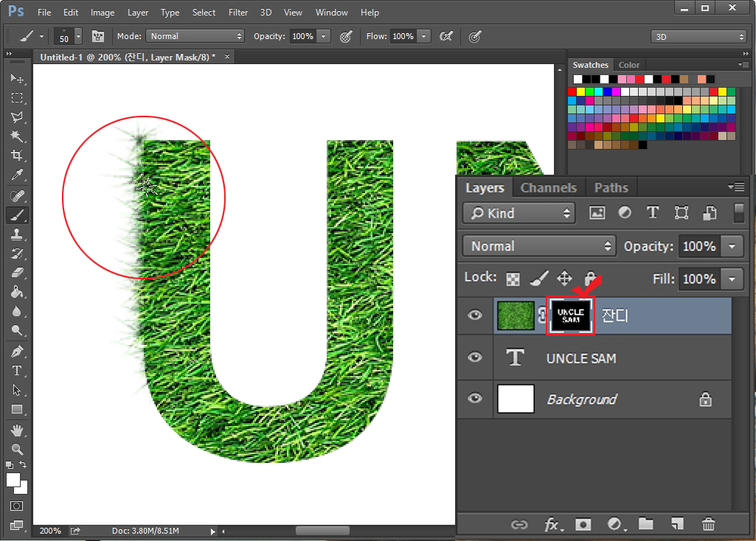Select the Blur tool
Viewport: 756px width, 541px height.
point(17,311)
